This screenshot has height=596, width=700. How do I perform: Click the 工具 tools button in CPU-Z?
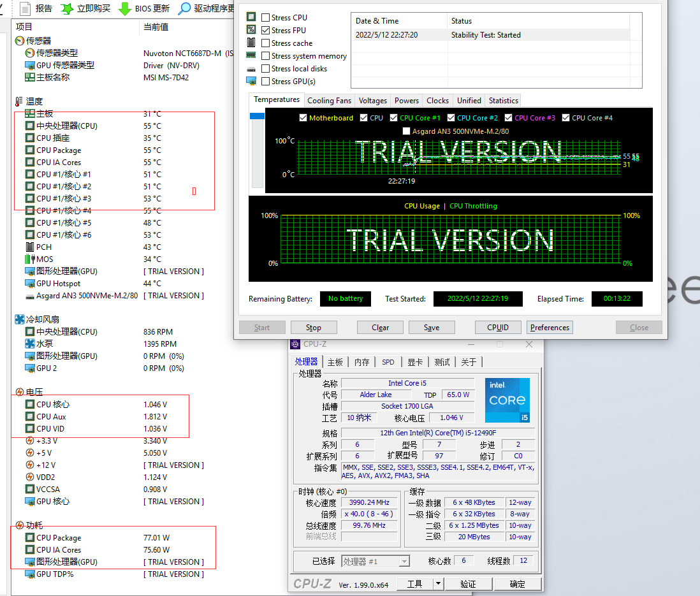[x=415, y=584]
